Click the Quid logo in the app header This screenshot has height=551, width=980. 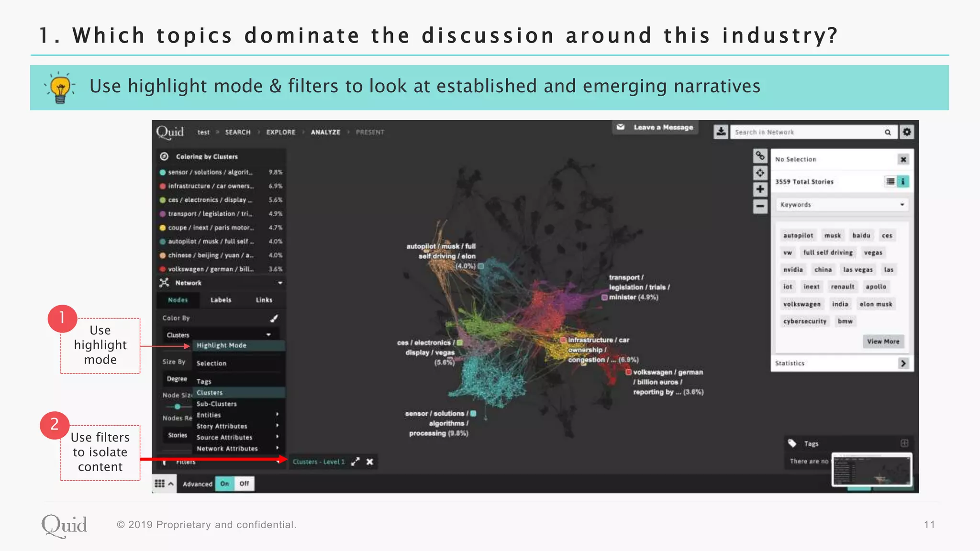click(170, 132)
